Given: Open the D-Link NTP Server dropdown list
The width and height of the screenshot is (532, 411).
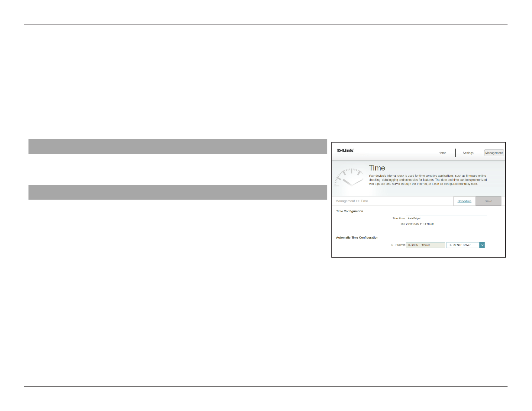Looking at the screenshot, I should (466, 245).
